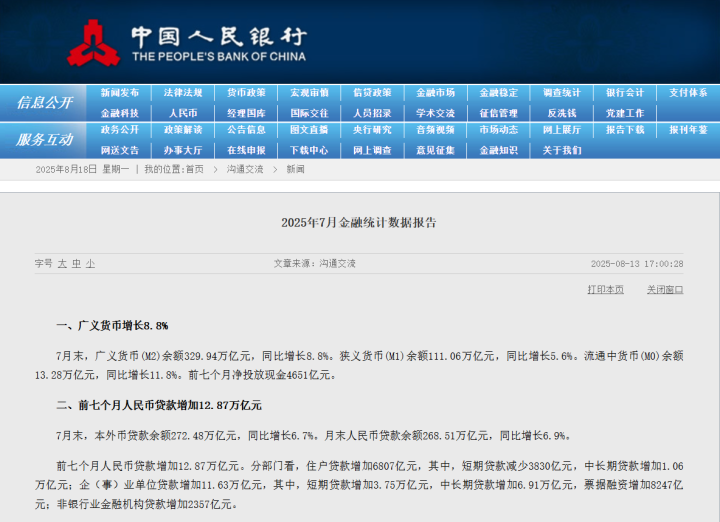Screen dimensions: 720x522
Task: Click 沟通交流 breadcrumb link
Action: tap(245, 169)
